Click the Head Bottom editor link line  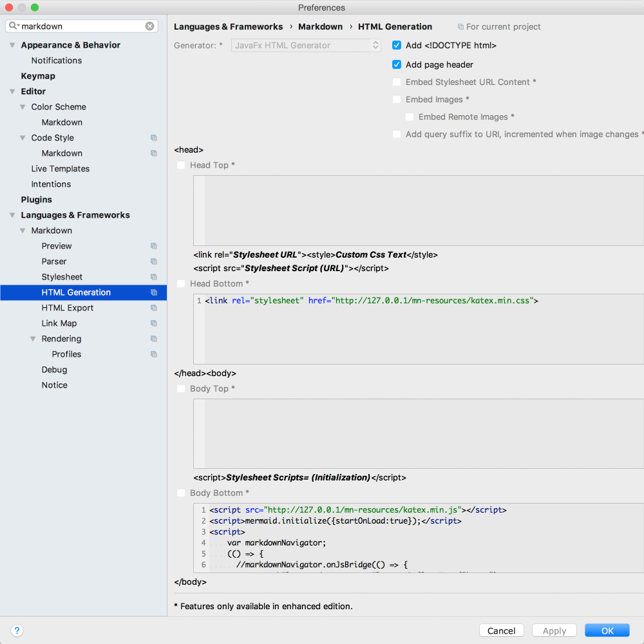tap(372, 301)
